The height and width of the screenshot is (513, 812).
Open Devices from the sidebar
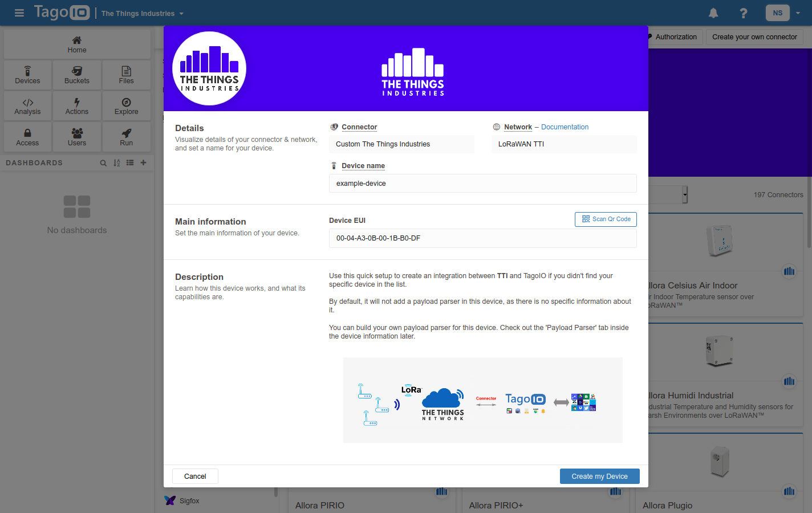[x=28, y=75]
